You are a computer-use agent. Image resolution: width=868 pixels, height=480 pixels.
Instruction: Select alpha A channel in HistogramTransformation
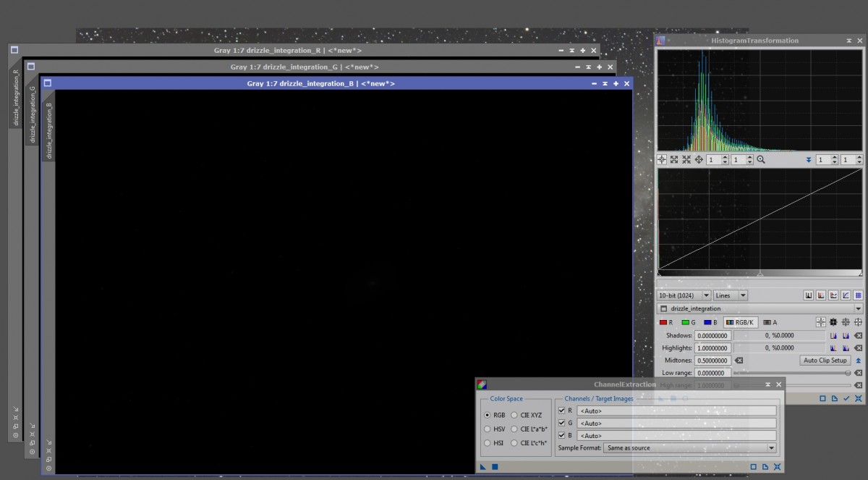770,322
